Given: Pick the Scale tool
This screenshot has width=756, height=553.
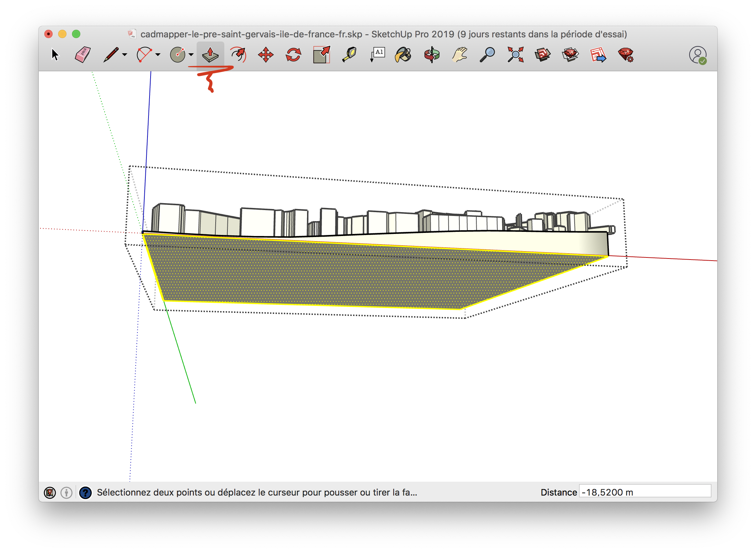Looking at the screenshot, I should coord(322,55).
